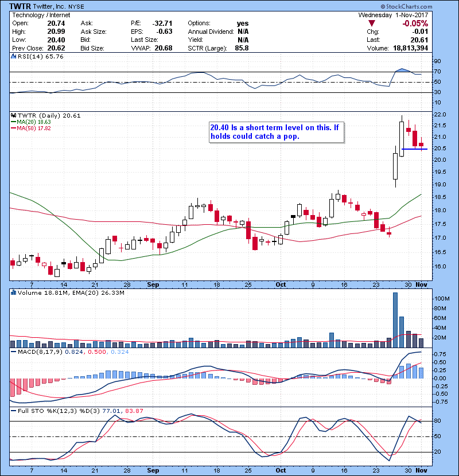Click the candlestick icon beside TWTR (Daily)
Screen dimensions: 459x476
(13, 116)
